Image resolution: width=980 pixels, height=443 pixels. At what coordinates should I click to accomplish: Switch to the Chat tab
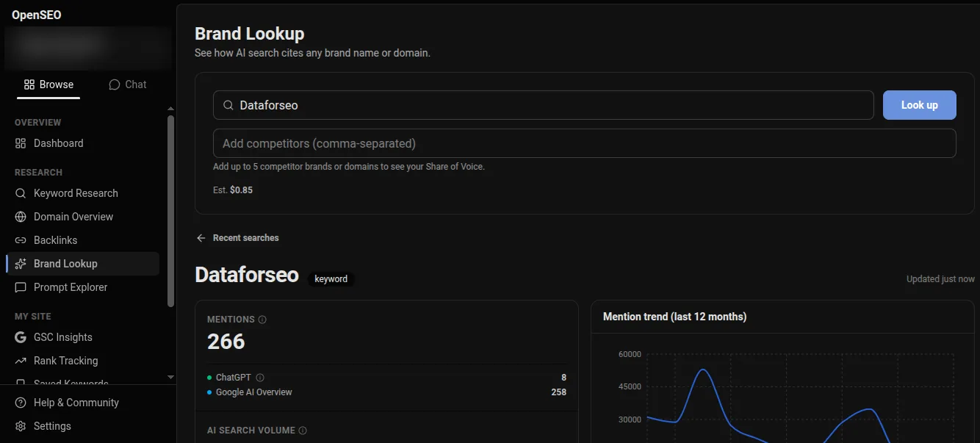pyautogui.click(x=128, y=84)
